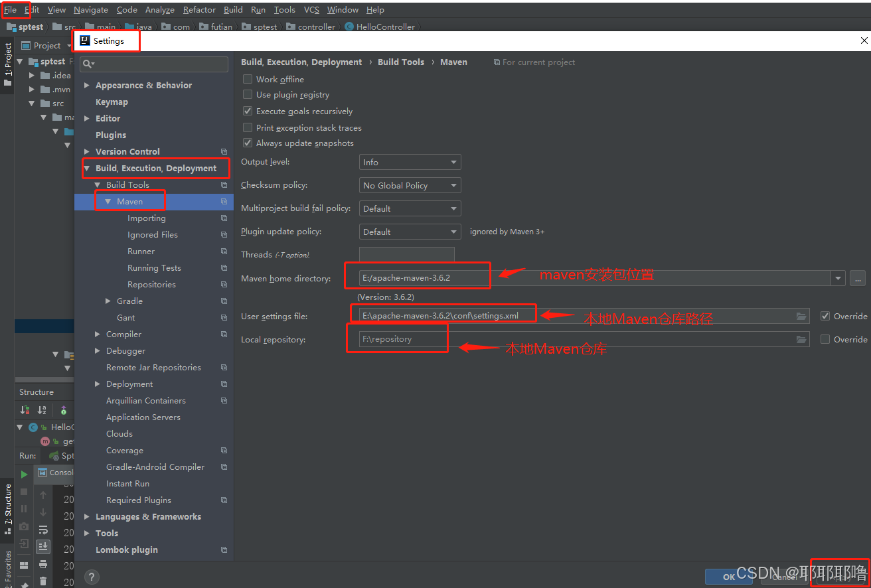Select the Repositories settings item
This screenshot has height=588, width=871.
click(x=151, y=285)
